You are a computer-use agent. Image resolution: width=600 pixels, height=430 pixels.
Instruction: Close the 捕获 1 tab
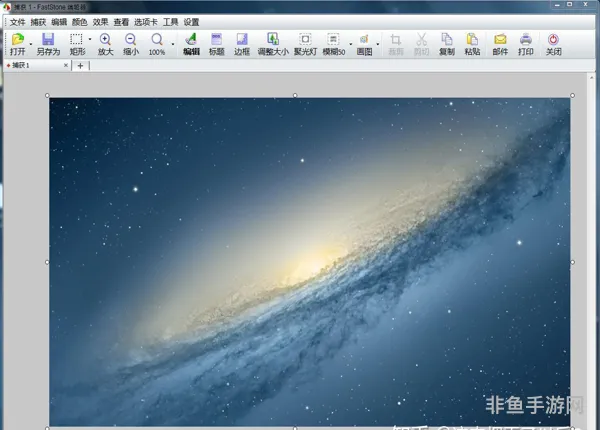coord(66,65)
